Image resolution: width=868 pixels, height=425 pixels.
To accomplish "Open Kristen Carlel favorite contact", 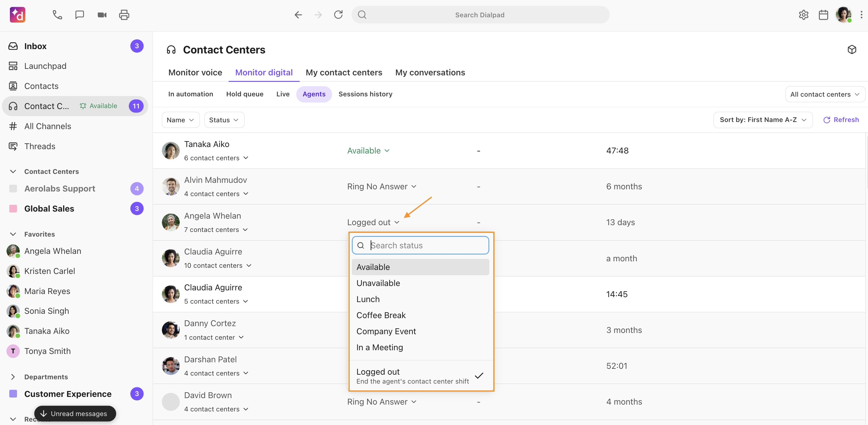I will point(75,271).
